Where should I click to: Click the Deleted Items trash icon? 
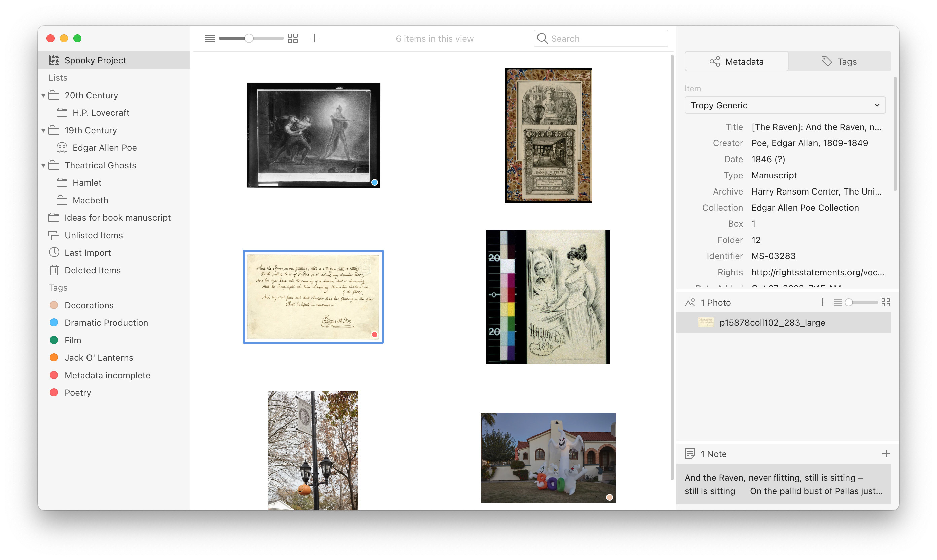point(54,270)
